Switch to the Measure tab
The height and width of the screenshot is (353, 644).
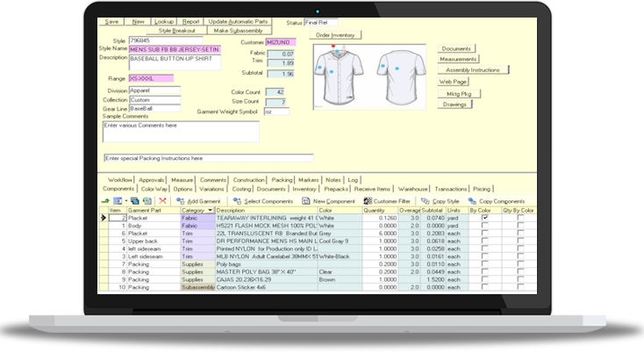coord(182,180)
